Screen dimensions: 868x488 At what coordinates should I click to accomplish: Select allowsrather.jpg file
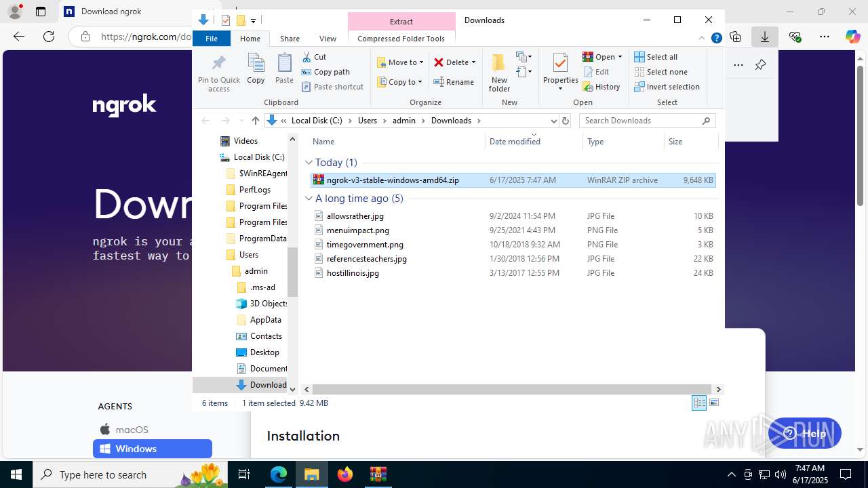[x=513, y=216]
